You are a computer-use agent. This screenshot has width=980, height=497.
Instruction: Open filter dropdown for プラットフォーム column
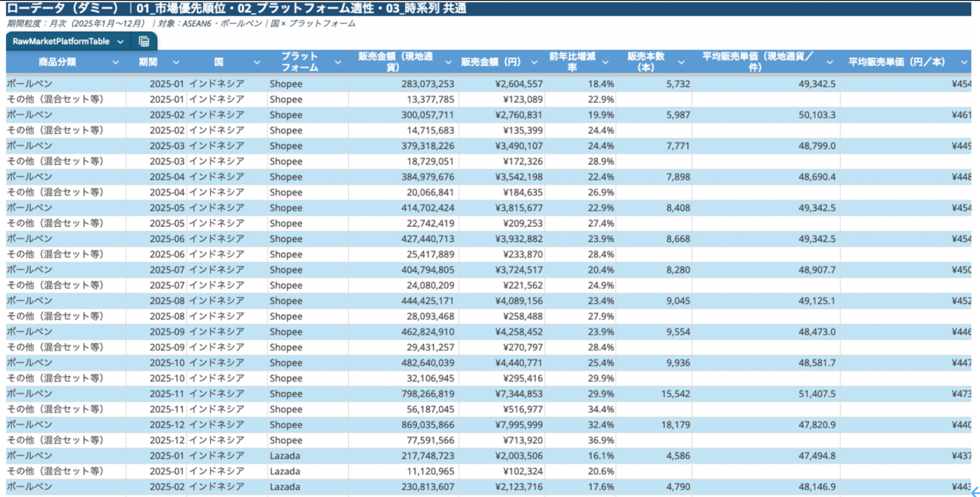pyautogui.click(x=338, y=62)
